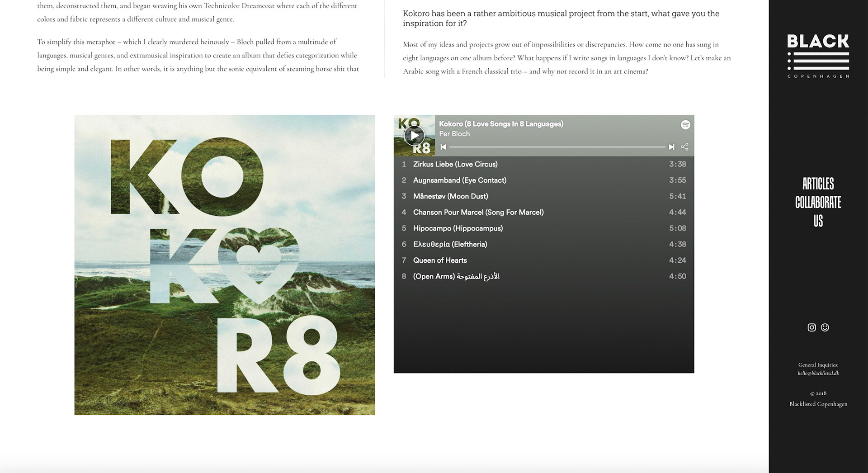Viewport: 868px width, 473px height.
Task: Select track Hipocampo (Hippocampus)
Action: [x=544, y=228]
